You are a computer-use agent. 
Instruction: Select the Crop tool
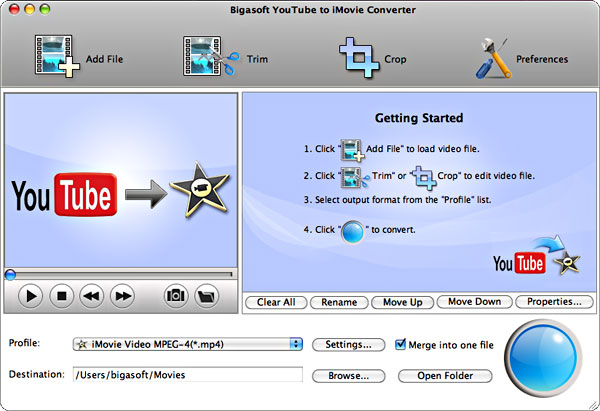[357, 56]
